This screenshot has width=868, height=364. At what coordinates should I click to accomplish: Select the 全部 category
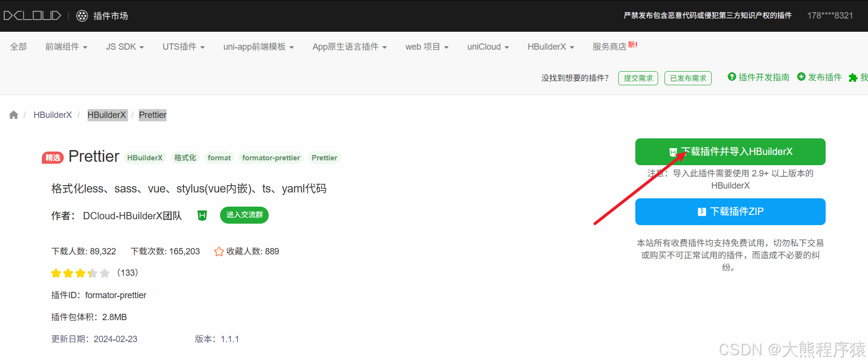pos(18,47)
